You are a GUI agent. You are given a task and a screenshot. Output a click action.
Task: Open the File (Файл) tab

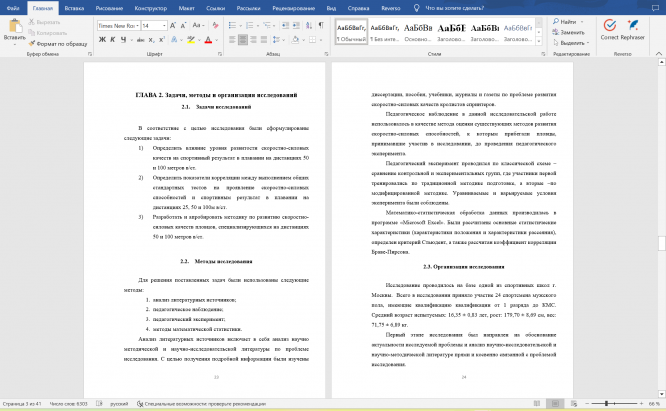click(13, 8)
